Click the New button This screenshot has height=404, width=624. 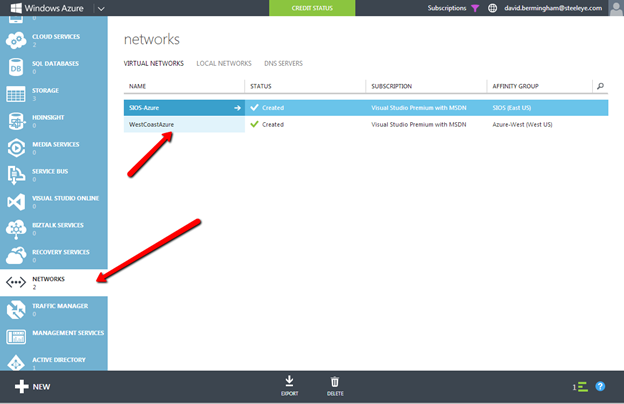(33, 386)
